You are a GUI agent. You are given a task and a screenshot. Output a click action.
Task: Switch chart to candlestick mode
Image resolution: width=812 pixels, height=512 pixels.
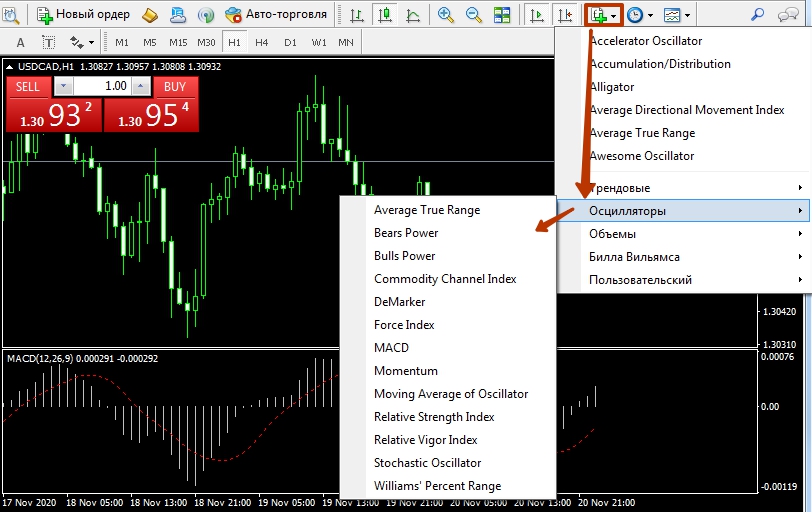tap(385, 15)
